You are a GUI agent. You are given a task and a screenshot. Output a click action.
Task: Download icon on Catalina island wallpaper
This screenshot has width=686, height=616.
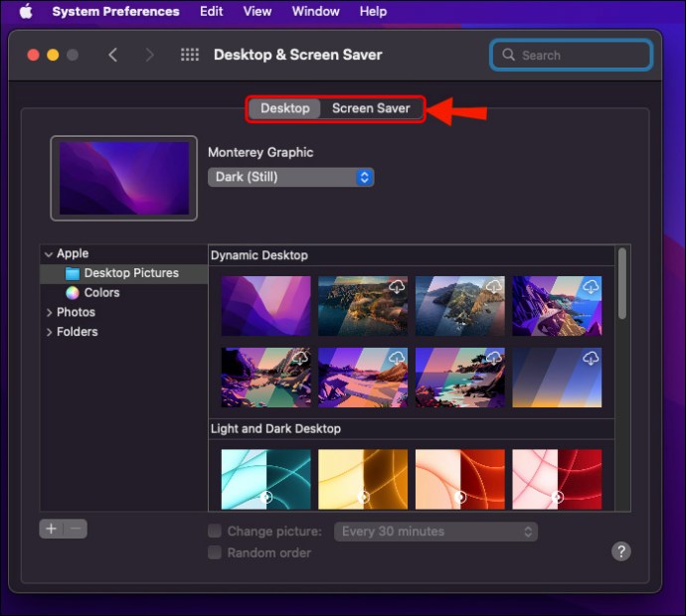click(494, 287)
